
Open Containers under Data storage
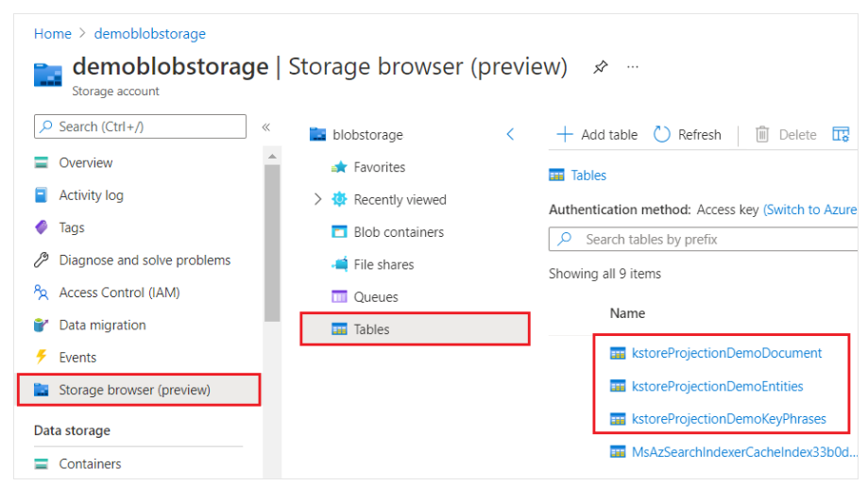pyautogui.click(x=91, y=464)
